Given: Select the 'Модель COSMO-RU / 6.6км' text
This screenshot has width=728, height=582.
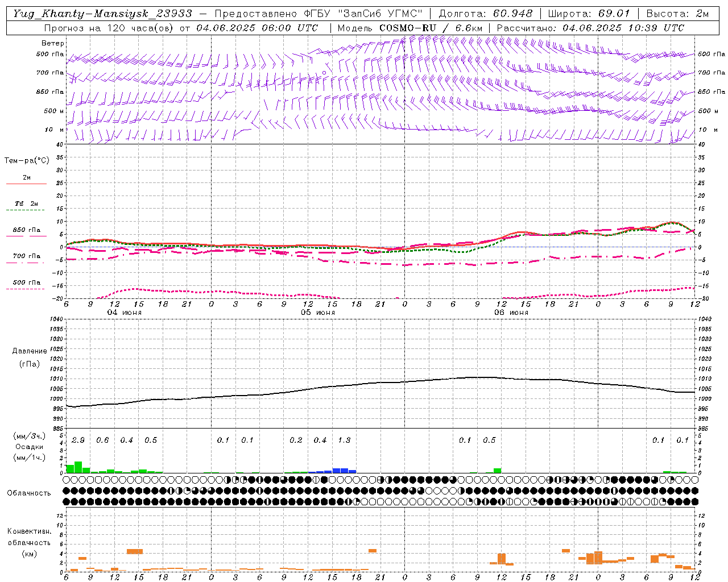Looking at the screenshot, I should tap(410, 28).
